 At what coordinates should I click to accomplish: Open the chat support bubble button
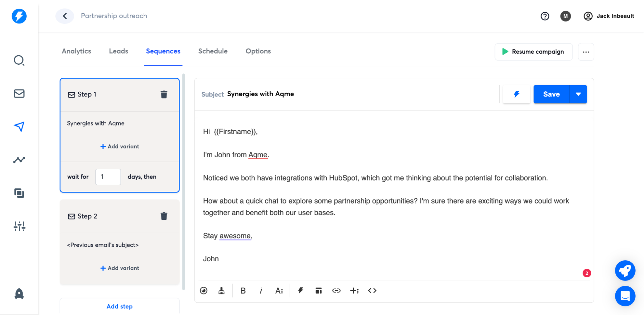(x=625, y=296)
